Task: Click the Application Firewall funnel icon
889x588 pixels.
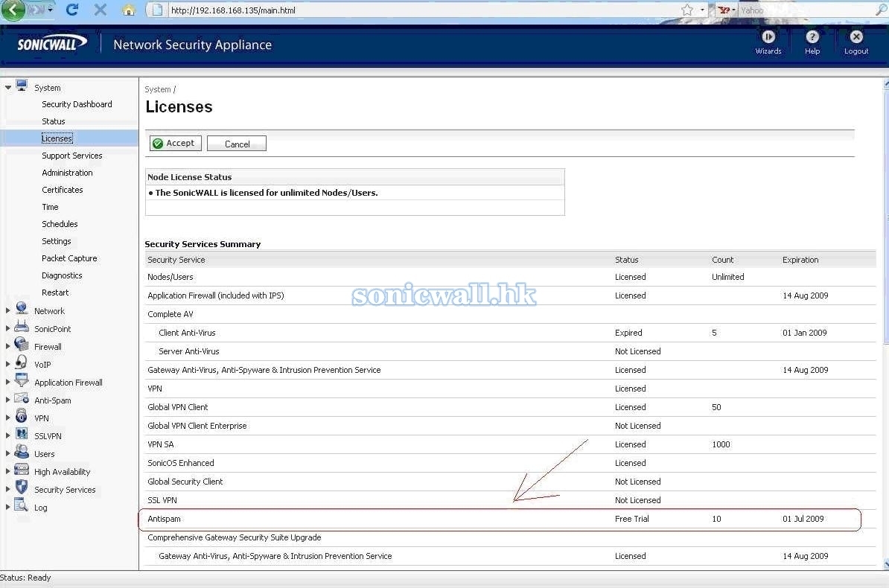Action: coord(22,380)
